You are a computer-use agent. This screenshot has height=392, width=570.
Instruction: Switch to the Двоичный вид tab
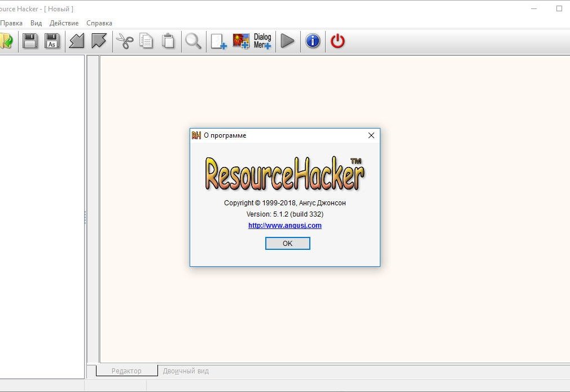point(186,371)
